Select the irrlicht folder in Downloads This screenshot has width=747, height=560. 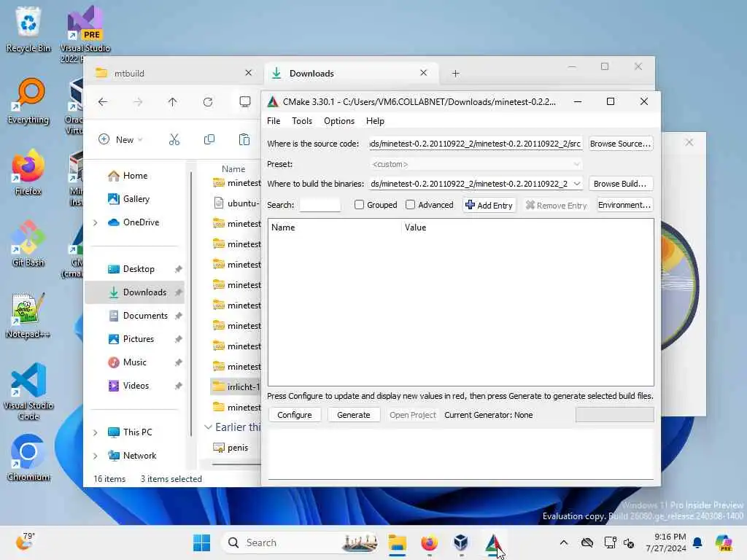(236, 386)
